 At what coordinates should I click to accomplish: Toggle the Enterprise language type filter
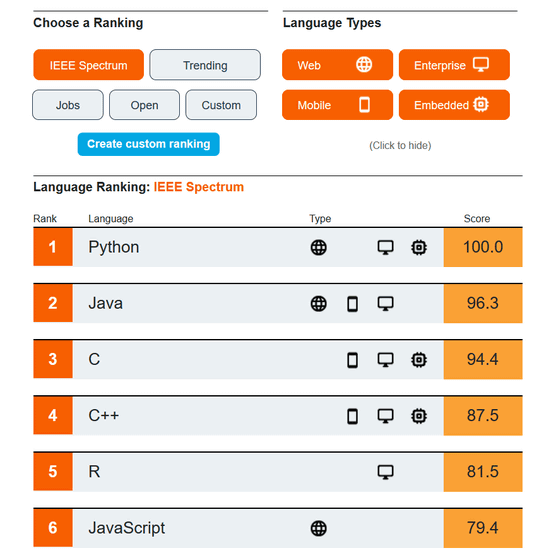[454, 65]
